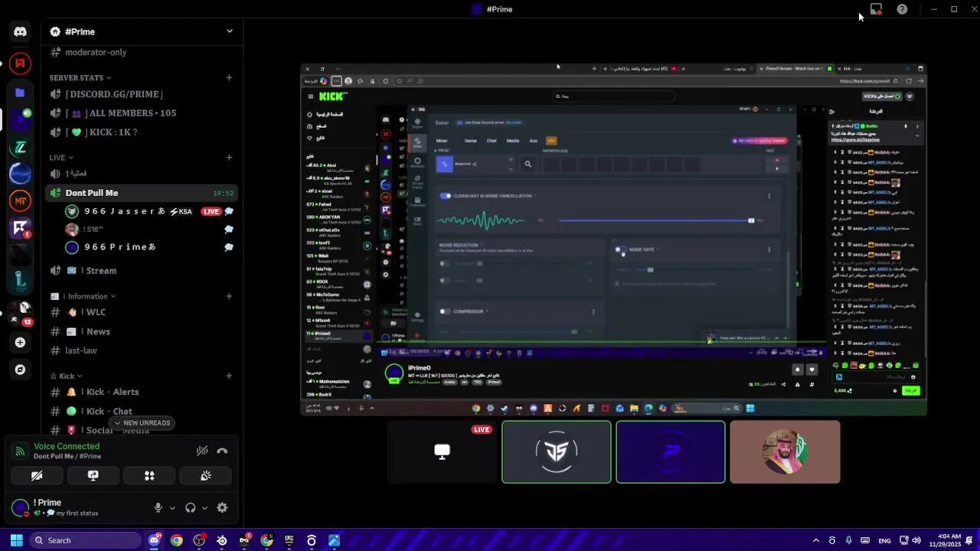Toggle the microphone mute button
Image resolution: width=980 pixels, height=551 pixels.
(158, 507)
